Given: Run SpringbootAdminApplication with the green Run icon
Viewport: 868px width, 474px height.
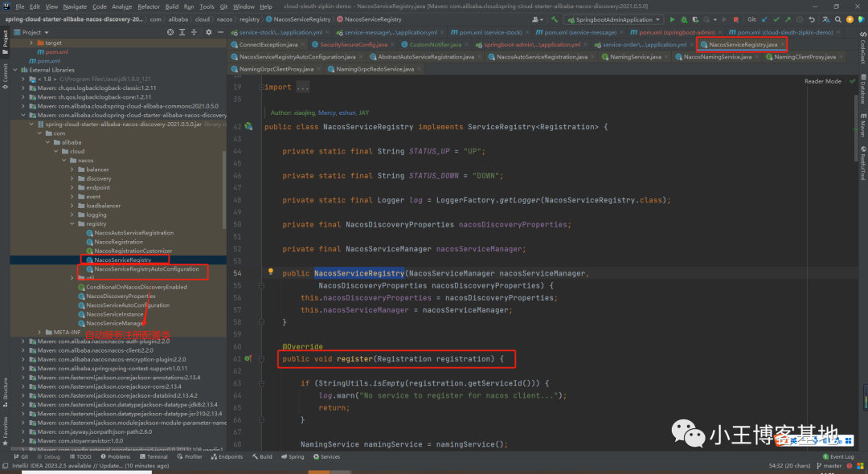Looking at the screenshot, I should click(672, 19).
